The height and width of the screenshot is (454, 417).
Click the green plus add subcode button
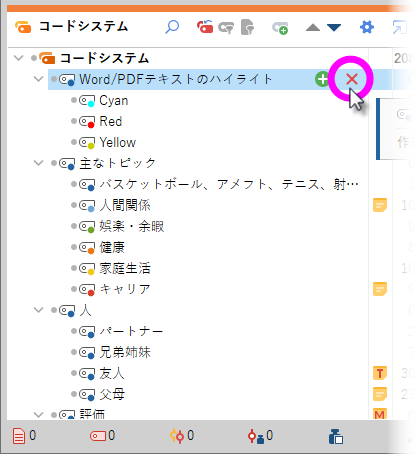[322, 79]
